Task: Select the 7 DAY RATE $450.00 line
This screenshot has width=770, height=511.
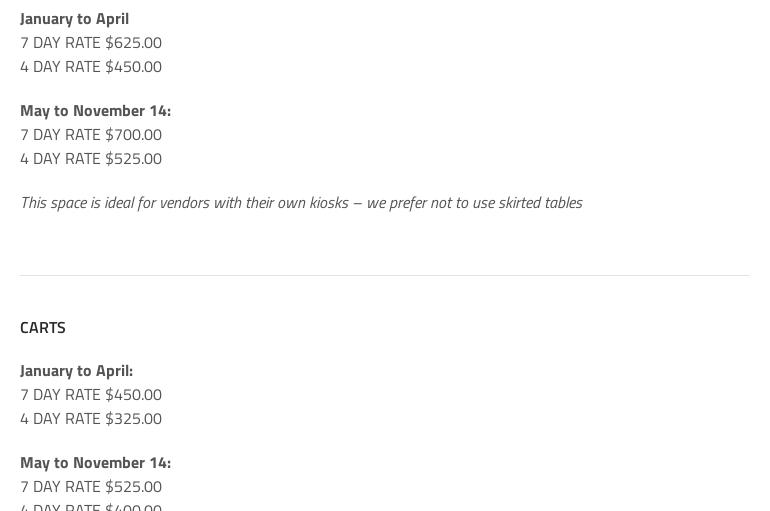Action: click(91, 395)
